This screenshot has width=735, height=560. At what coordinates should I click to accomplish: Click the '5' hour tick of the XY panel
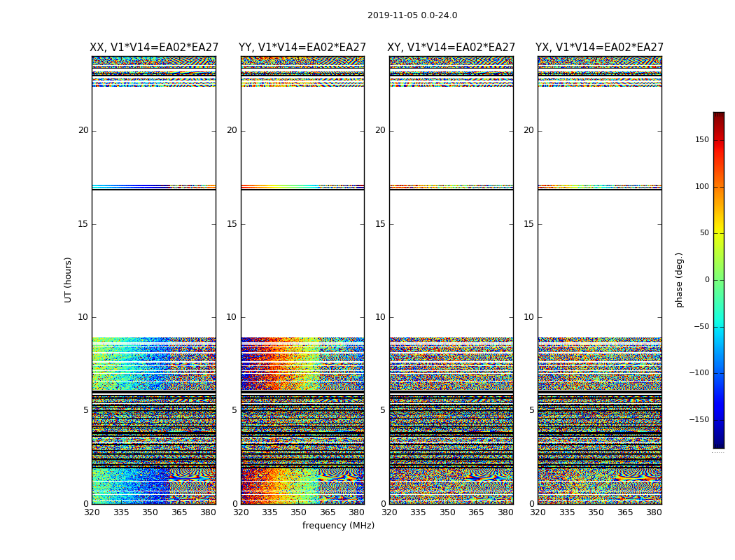coord(383,410)
